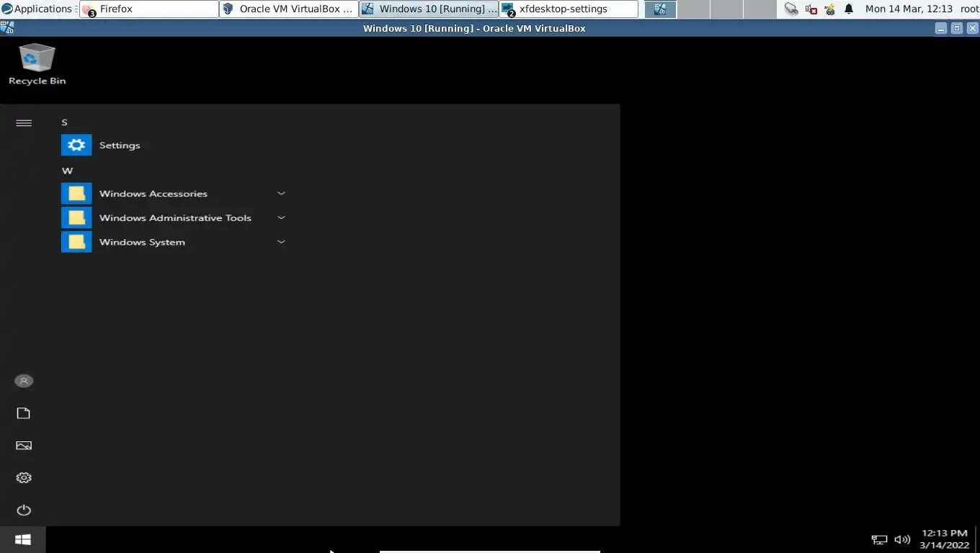The height and width of the screenshot is (553, 980).
Task: Expand Start menu hamburger navigation
Action: coord(24,123)
